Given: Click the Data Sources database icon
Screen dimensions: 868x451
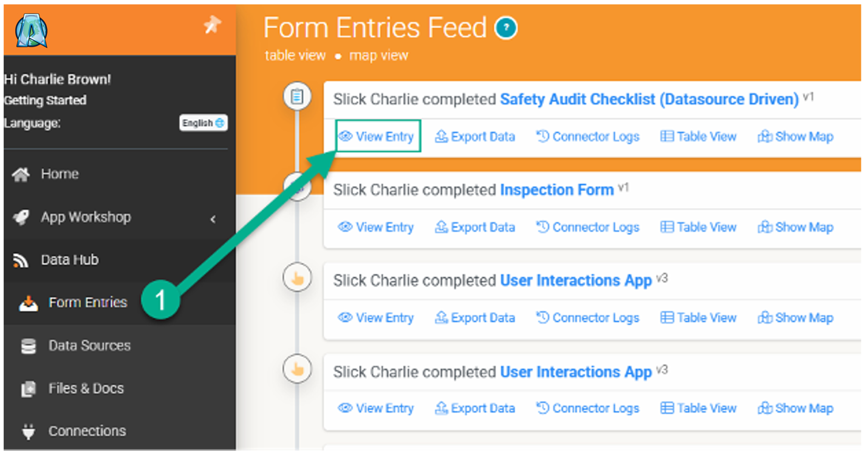Looking at the screenshot, I should [28, 347].
